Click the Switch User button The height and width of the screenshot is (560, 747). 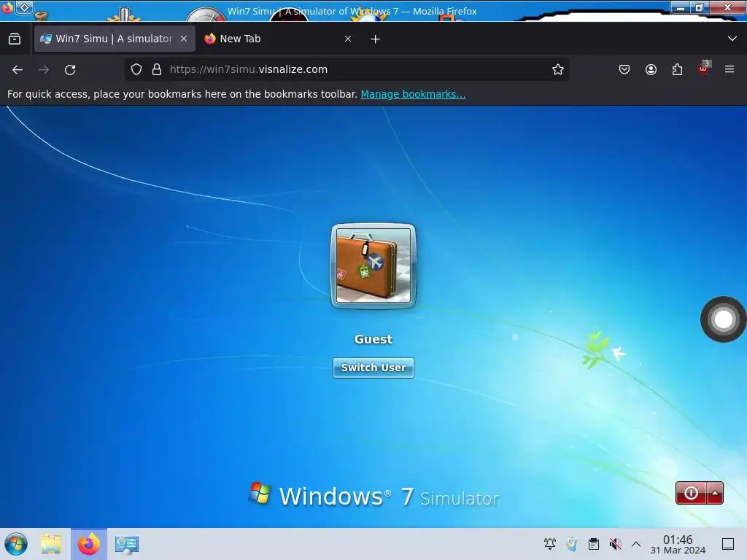coord(373,367)
